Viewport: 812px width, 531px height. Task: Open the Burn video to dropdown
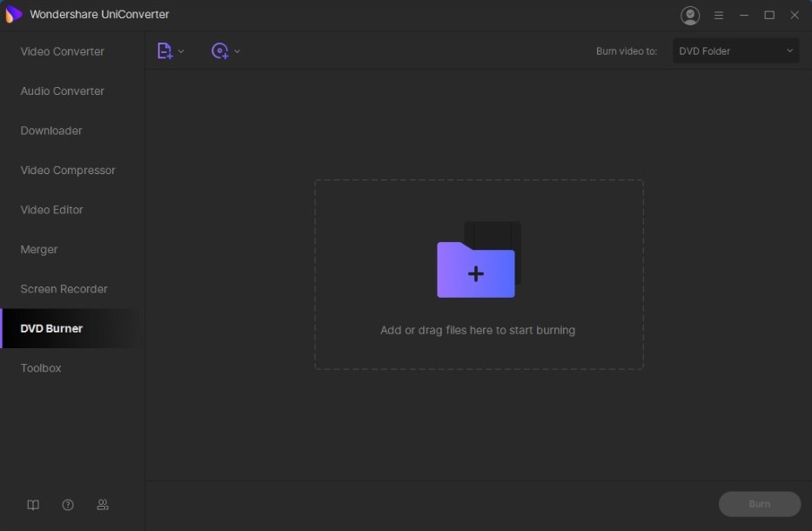pos(735,50)
